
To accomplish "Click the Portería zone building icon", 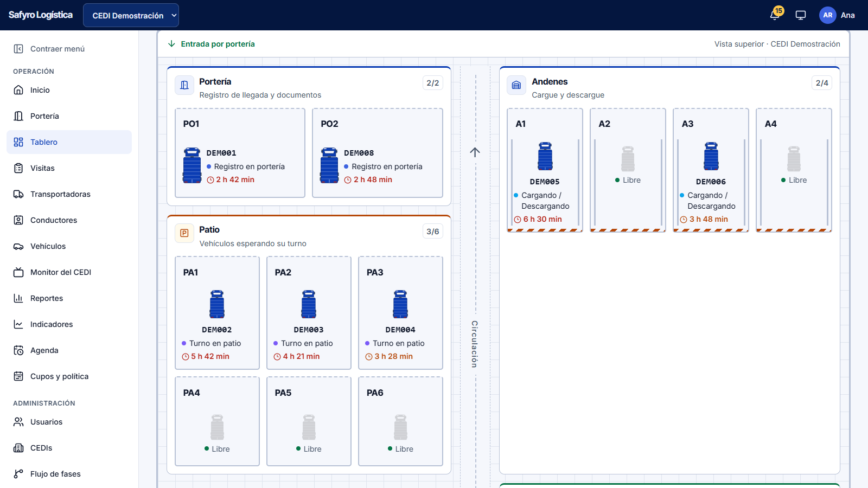I will click(x=184, y=85).
